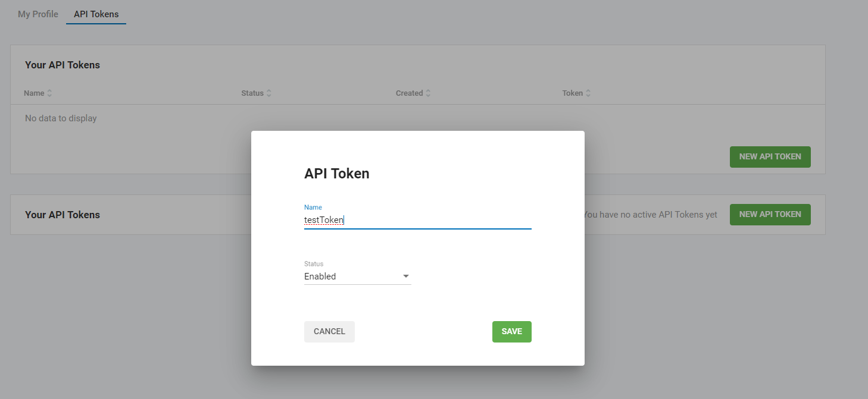Switch to the My Profile tab
Image resolution: width=868 pixels, height=399 pixels.
[x=38, y=14]
